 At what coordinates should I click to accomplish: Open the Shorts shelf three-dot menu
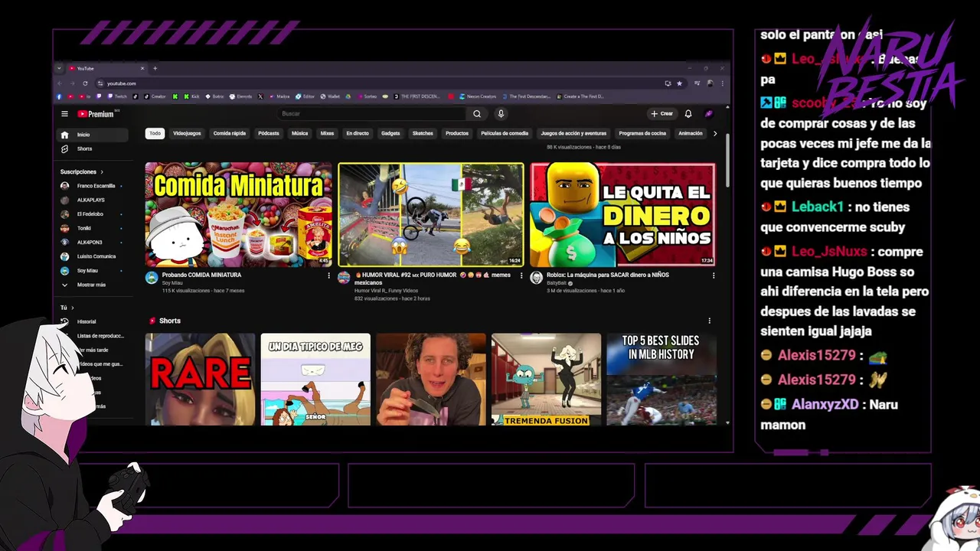[709, 321]
